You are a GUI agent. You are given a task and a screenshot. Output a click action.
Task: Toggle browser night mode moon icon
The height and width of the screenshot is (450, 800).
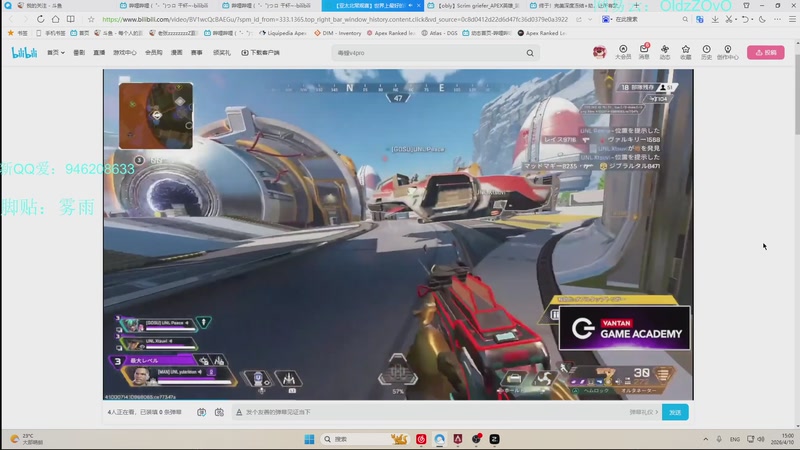click(762, 19)
